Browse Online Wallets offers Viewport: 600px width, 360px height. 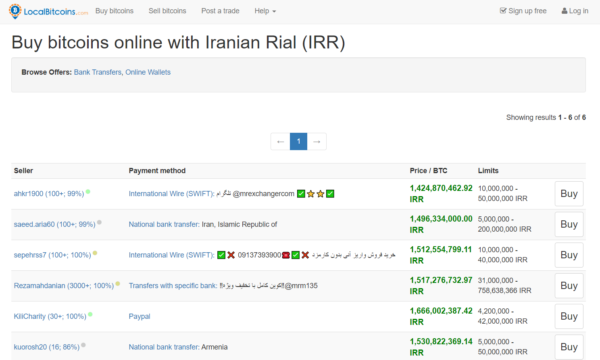[148, 72]
